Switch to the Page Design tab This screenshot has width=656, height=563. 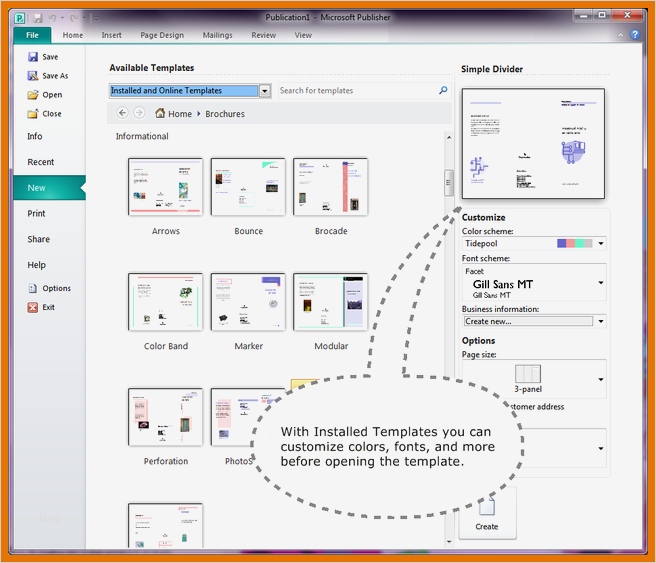[162, 35]
